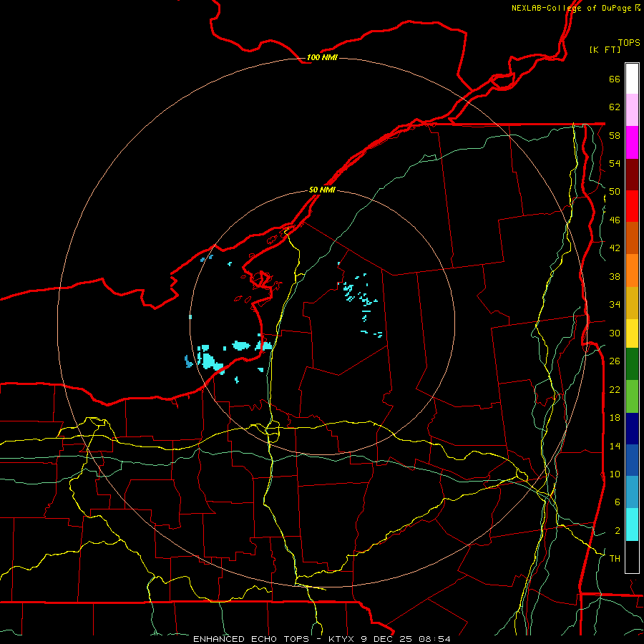Screen dimensions: 644x644
Task: Click the cyan legend swatch
Action: [x=632, y=525]
